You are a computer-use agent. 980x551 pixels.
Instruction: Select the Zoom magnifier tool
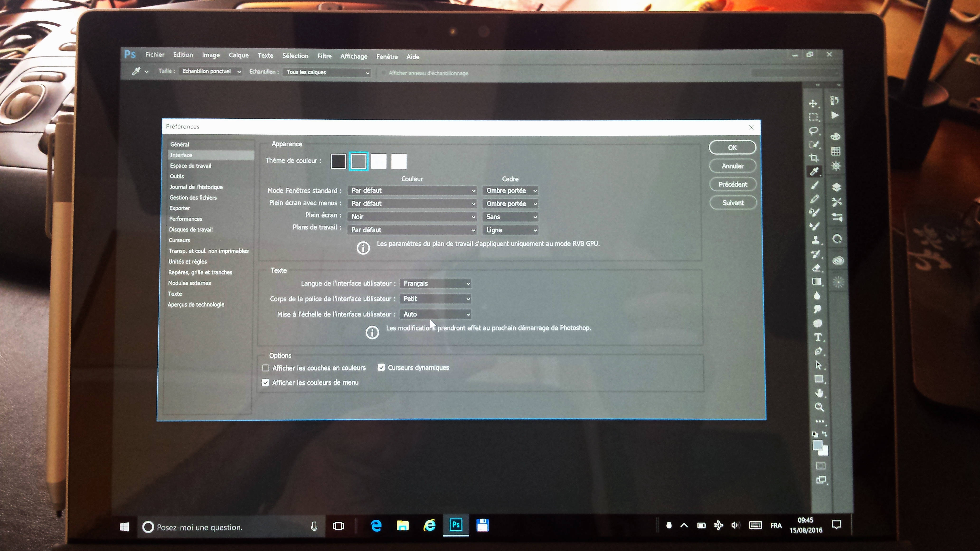(x=819, y=407)
